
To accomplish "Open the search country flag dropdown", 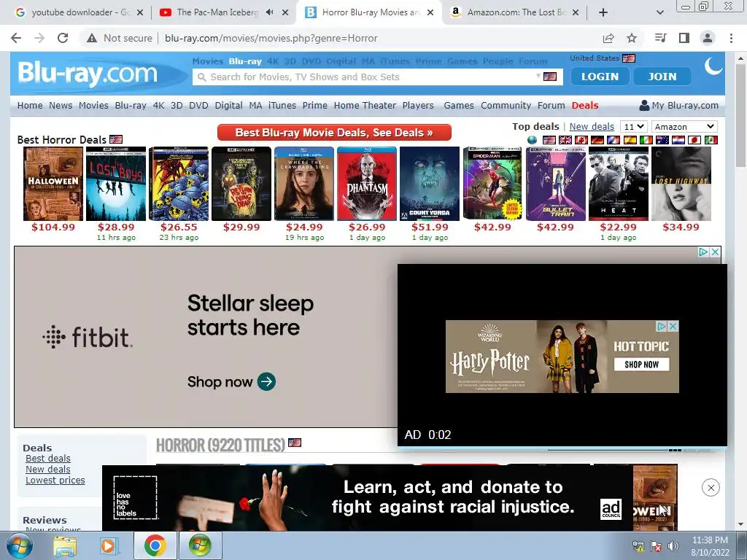I will click(x=546, y=77).
